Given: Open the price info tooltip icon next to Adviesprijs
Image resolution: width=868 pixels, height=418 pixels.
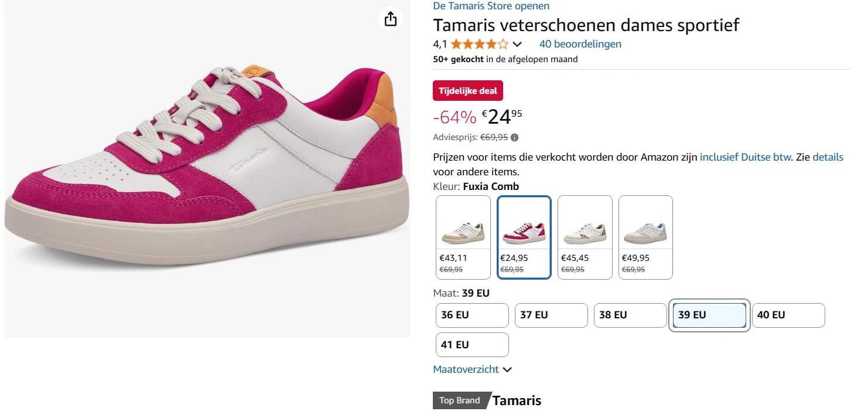Looking at the screenshot, I should (514, 137).
